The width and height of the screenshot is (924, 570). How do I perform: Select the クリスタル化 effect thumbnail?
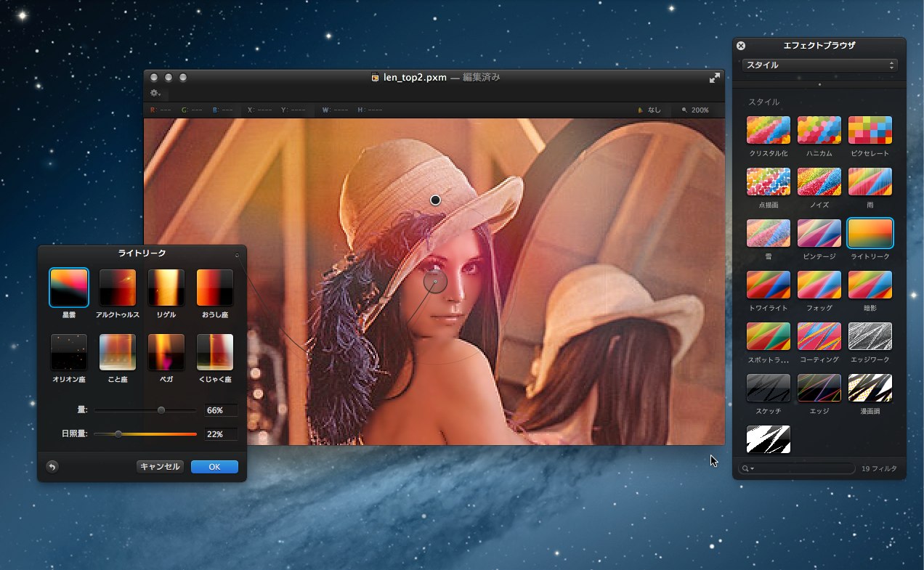pyautogui.click(x=768, y=131)
